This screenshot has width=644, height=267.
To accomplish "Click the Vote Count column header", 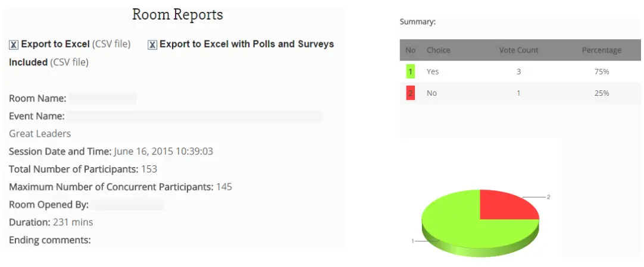I will click(x=518, y=51).
